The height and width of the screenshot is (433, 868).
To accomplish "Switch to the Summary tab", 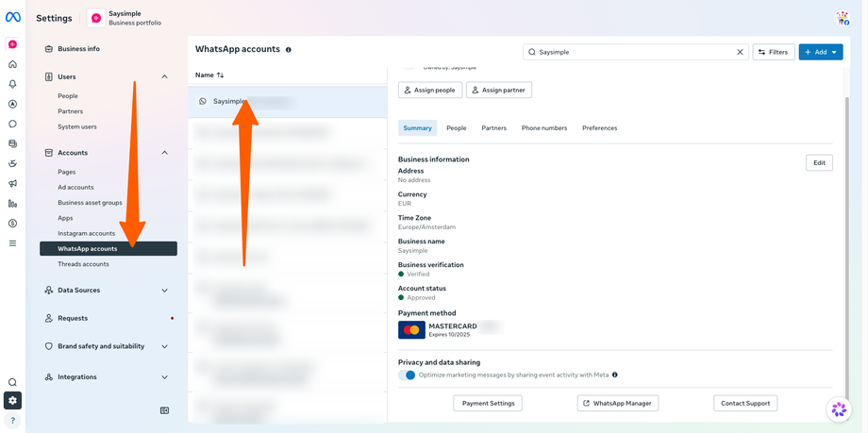I will tap(417, 128).
